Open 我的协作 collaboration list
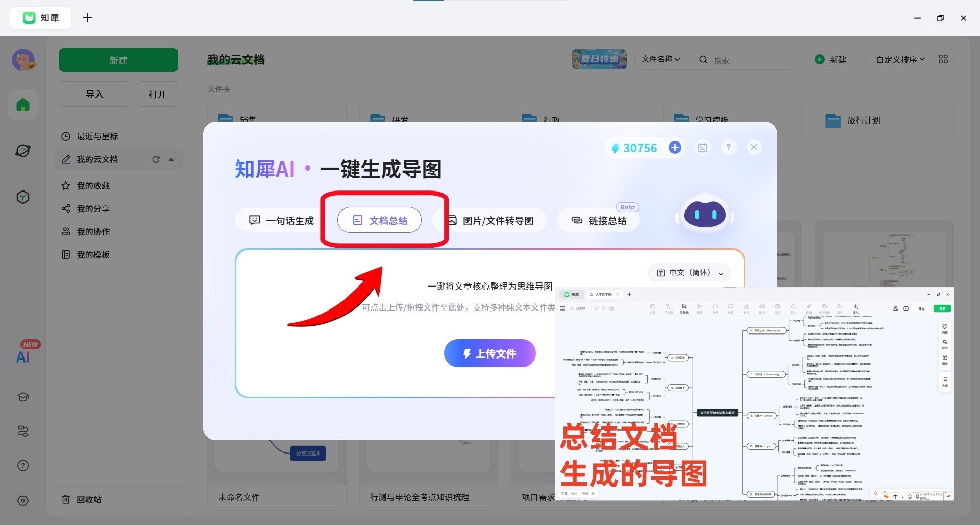Image resolution: width=980 pixels, height=525 pixels. (118, 232)
